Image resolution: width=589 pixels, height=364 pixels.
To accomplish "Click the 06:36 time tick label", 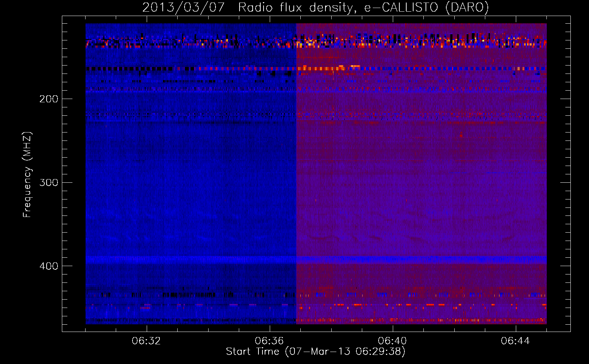I will pyautogui.click(x=269, y=341).
